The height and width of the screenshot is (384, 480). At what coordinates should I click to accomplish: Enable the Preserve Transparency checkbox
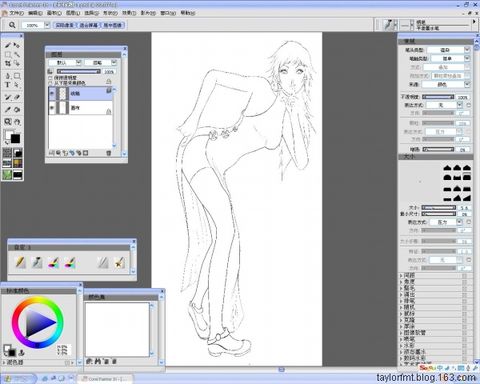pos(51,78)
